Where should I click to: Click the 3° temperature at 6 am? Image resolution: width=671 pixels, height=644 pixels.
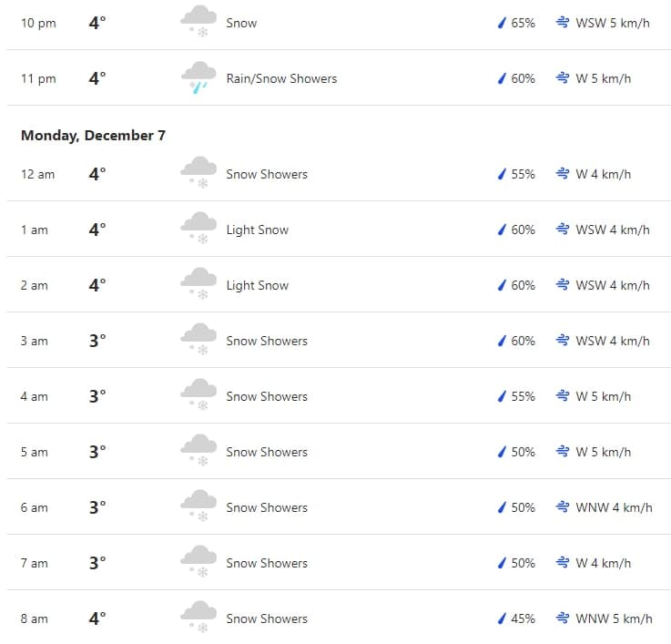[97, 507]
